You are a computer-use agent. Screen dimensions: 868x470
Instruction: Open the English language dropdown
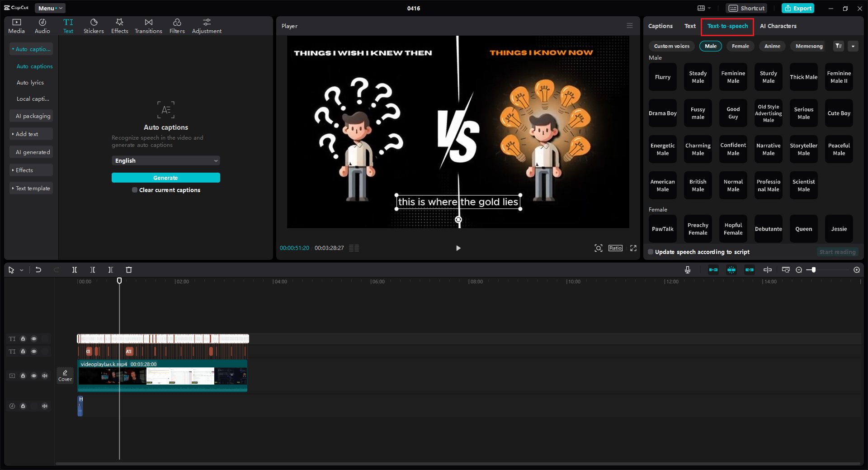tap(166, 160)
